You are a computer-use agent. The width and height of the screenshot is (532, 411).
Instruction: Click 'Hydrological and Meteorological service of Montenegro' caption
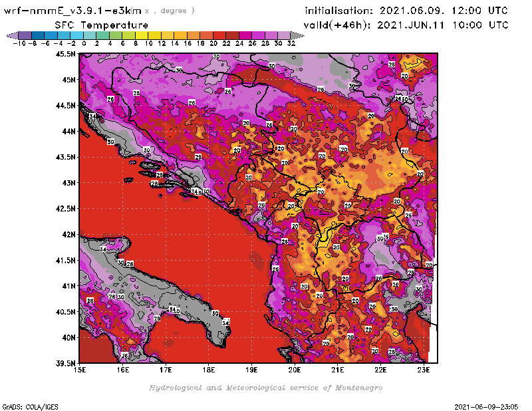(x=265, y=388)
